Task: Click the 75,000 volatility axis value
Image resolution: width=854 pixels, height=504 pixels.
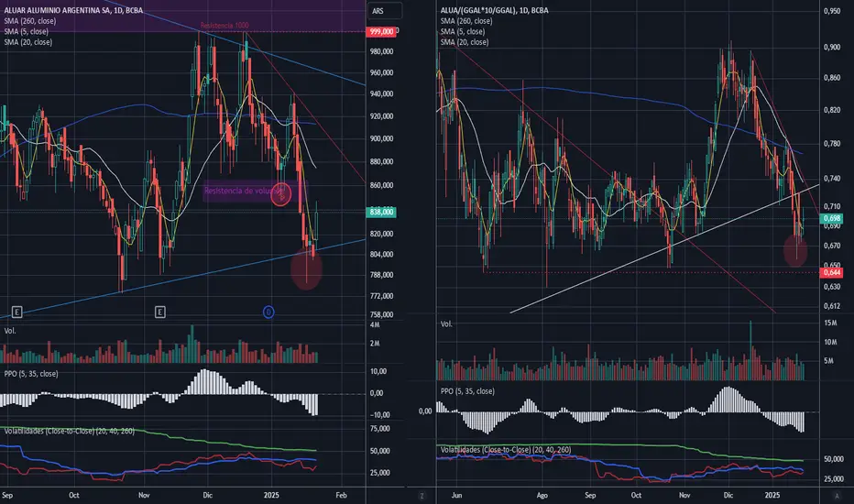Action: (x=379, y=429)
